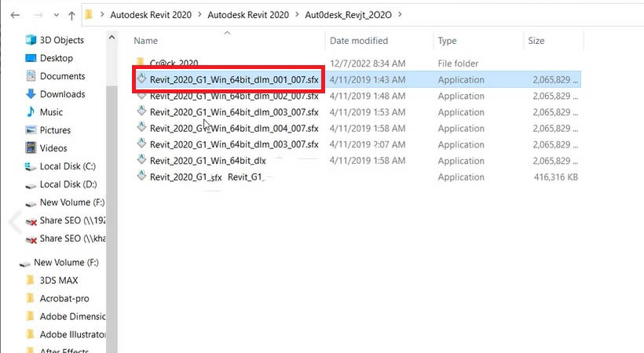The image size is (644, 353).
Task: Click the 416,316 KB size value
Action: coord(556,177)
